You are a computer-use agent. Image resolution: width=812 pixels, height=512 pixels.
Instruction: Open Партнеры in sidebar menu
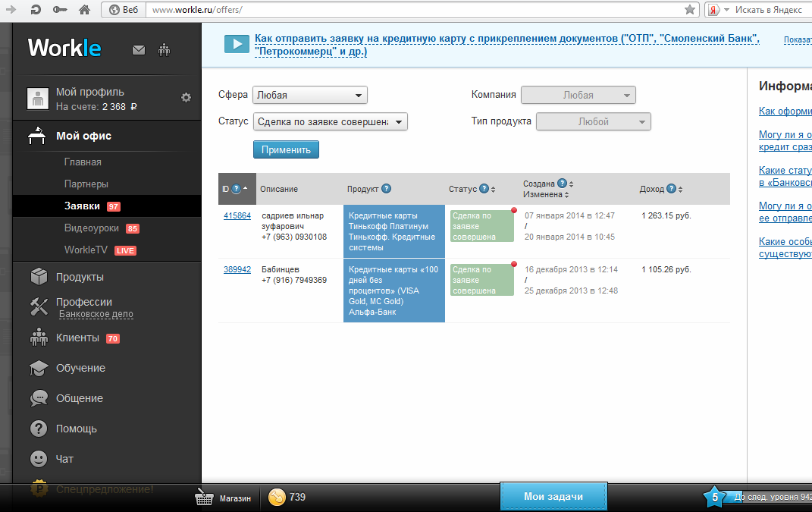pyautogui.click(x=86, y=184)
